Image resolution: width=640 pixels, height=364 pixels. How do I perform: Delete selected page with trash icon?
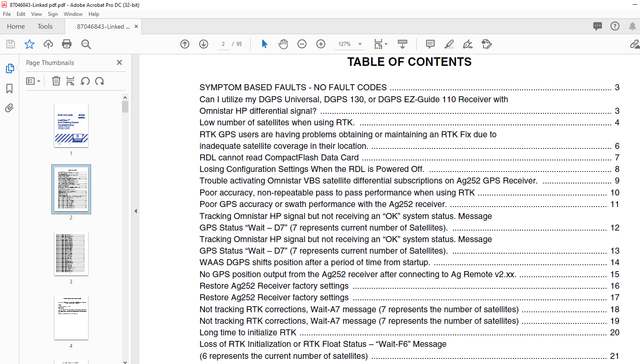click(56, 81)
